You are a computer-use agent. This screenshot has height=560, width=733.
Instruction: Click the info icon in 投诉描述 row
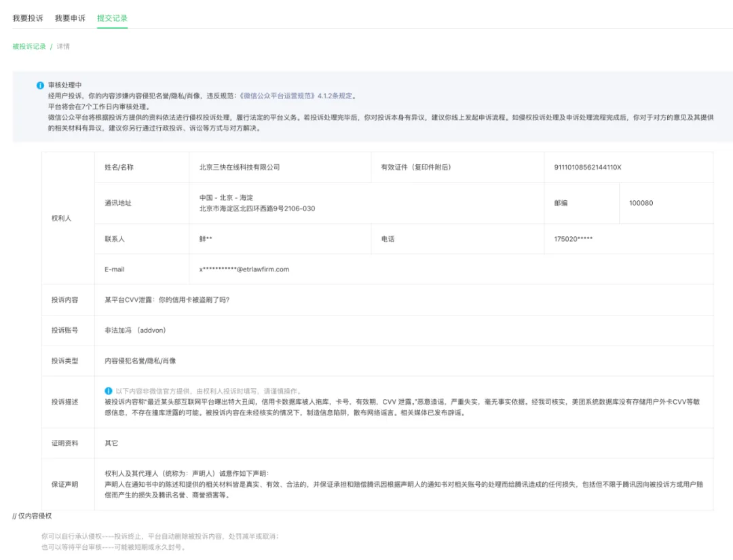[109, 391]
